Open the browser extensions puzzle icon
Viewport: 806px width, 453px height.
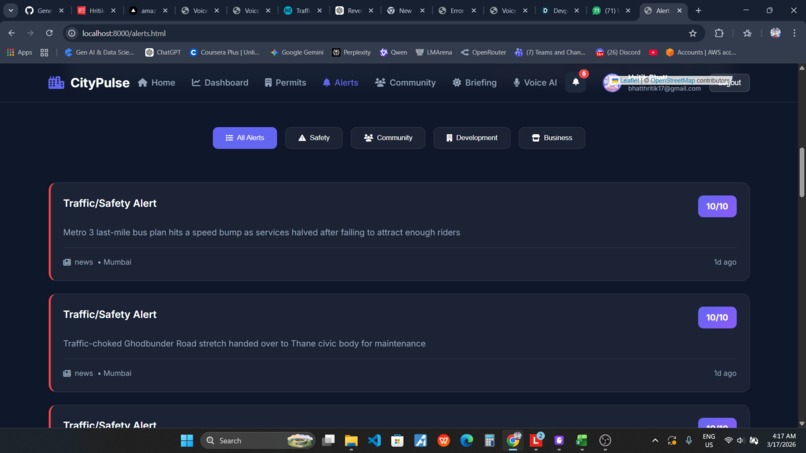click(x=719, y=33)
